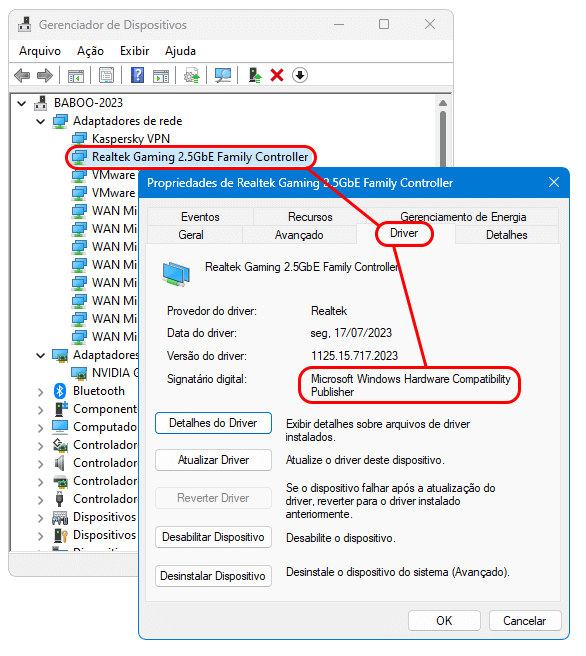
Task: Click the Adaptadores de rede category icon
Action: tap(60, 121)
